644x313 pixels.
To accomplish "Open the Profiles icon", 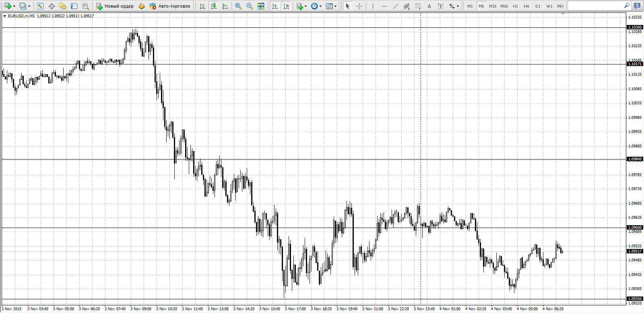I will (23, 6).
